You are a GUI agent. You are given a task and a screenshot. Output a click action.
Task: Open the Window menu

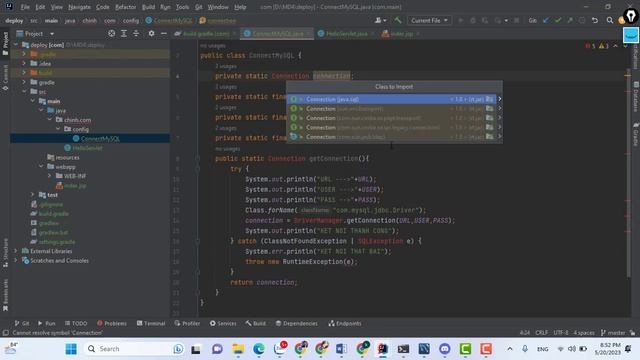(x=218, y=7)
